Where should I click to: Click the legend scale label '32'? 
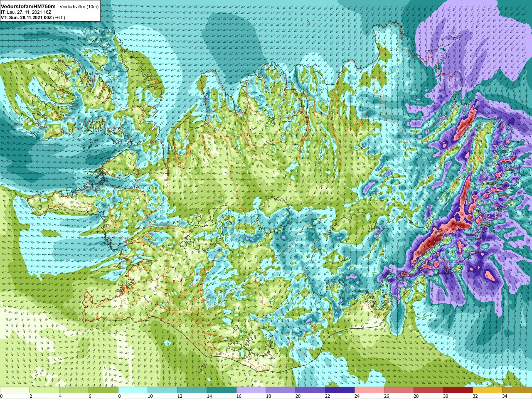(475, 396)
